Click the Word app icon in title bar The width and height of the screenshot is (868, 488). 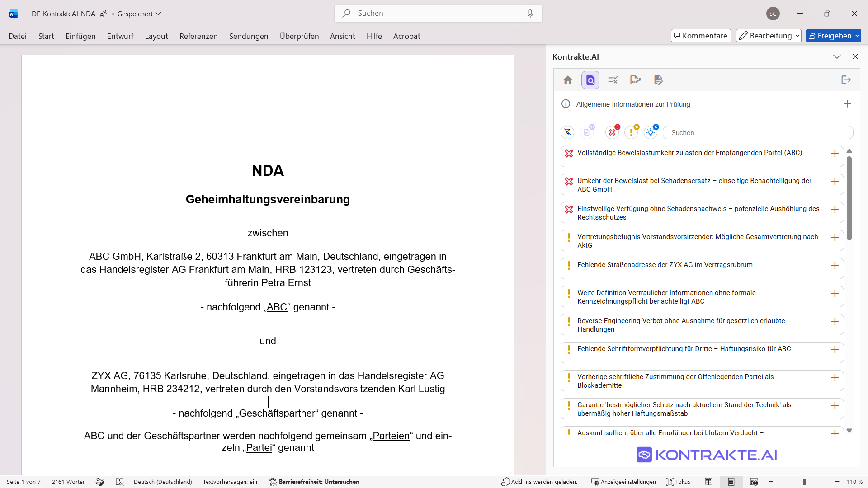pyautogui.click(x=13, y=14)
